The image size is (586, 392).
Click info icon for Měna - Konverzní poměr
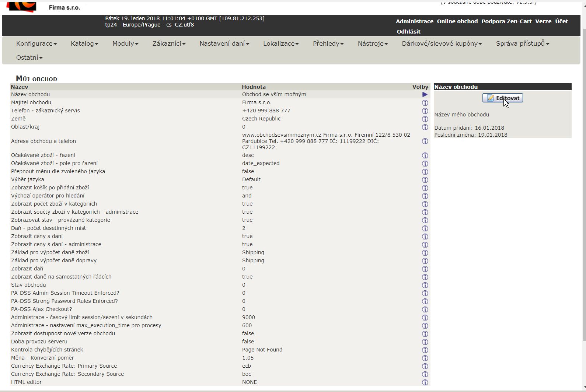[x=425, y=358]
